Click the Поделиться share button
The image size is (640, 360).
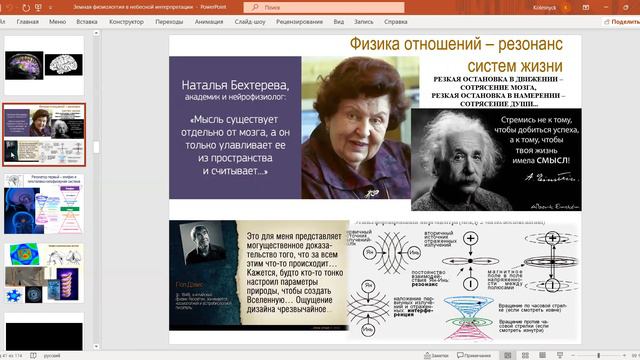coord(622,22)
